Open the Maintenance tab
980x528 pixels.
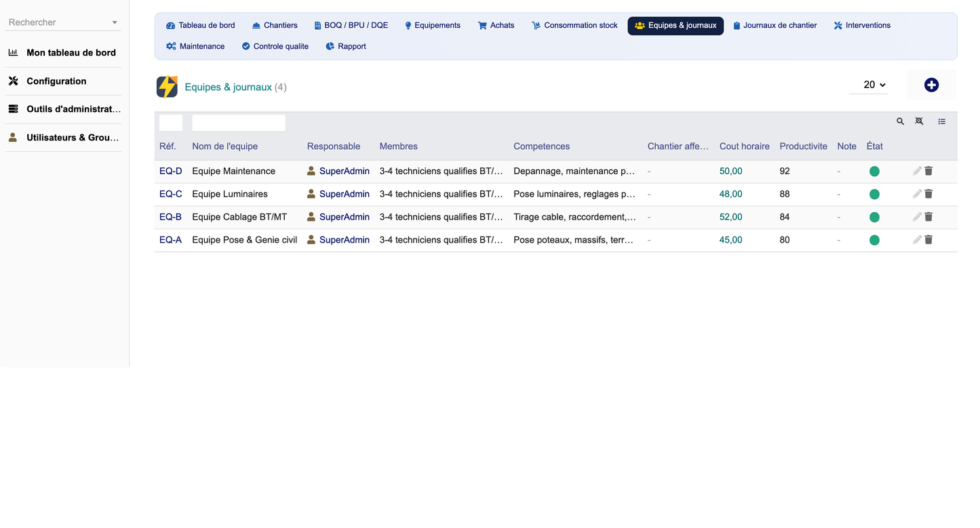point(195,46)
